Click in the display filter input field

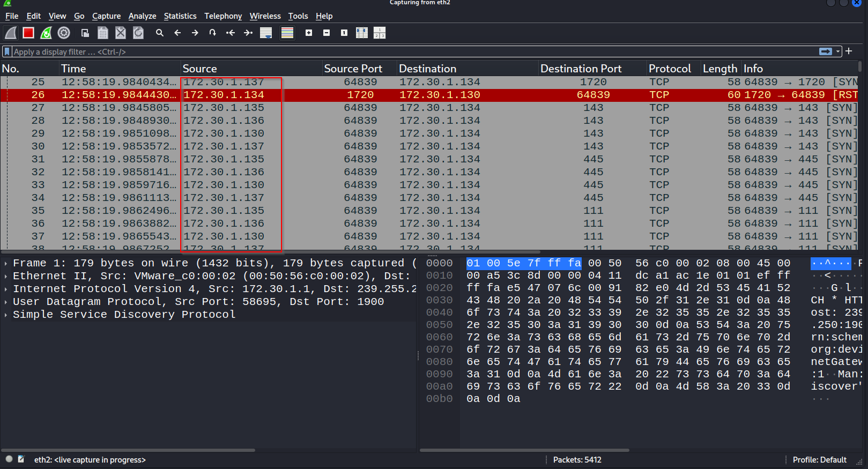click(413, 52)
